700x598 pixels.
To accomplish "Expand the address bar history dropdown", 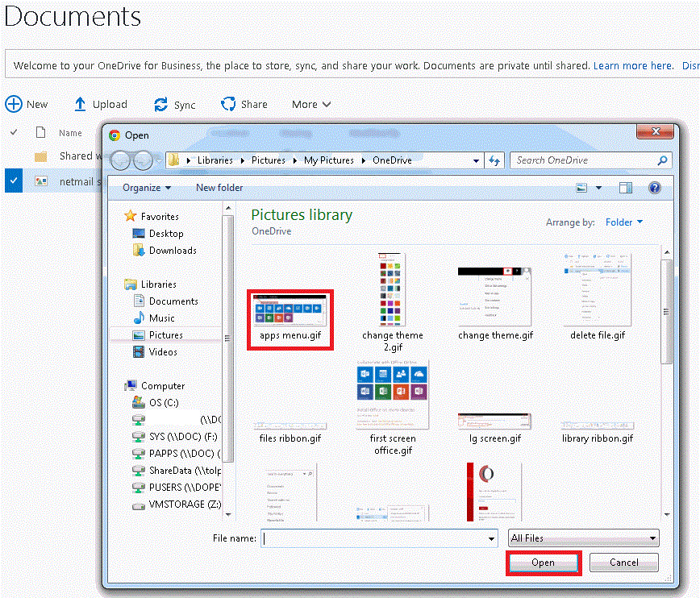I will [476, 160].
